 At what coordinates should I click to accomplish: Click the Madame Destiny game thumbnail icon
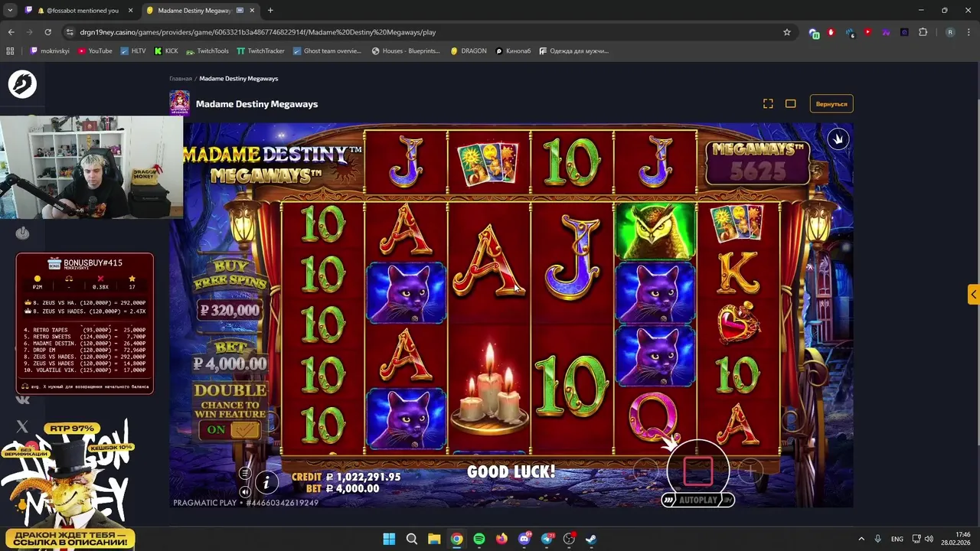[x=180, y=103]
